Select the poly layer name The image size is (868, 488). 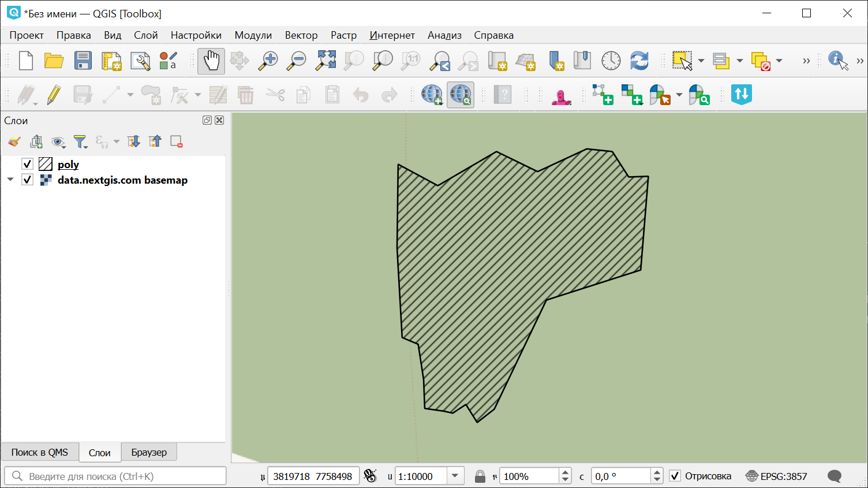[x=68, y=165]
